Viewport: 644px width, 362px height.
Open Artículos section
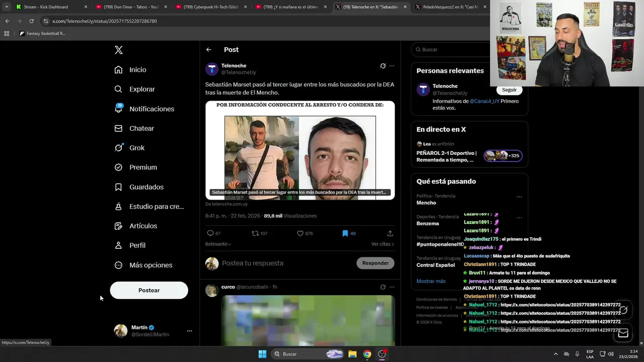point(135,226)
